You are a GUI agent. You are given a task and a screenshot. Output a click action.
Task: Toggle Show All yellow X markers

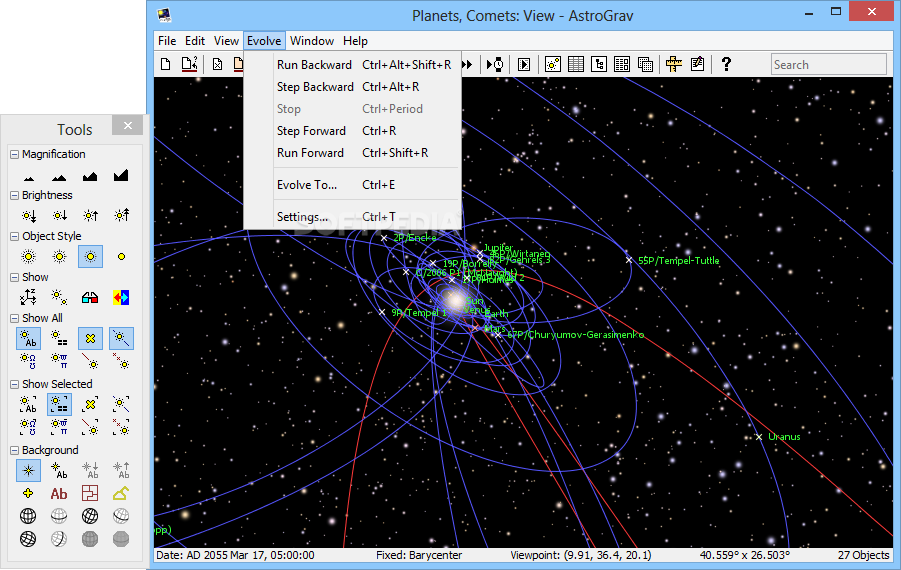point(90,338)
